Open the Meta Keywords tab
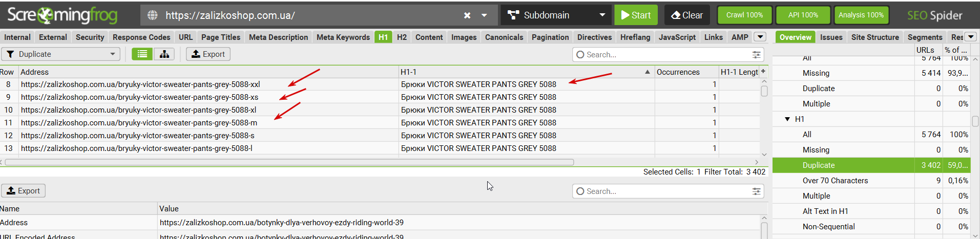 (343, 37)
